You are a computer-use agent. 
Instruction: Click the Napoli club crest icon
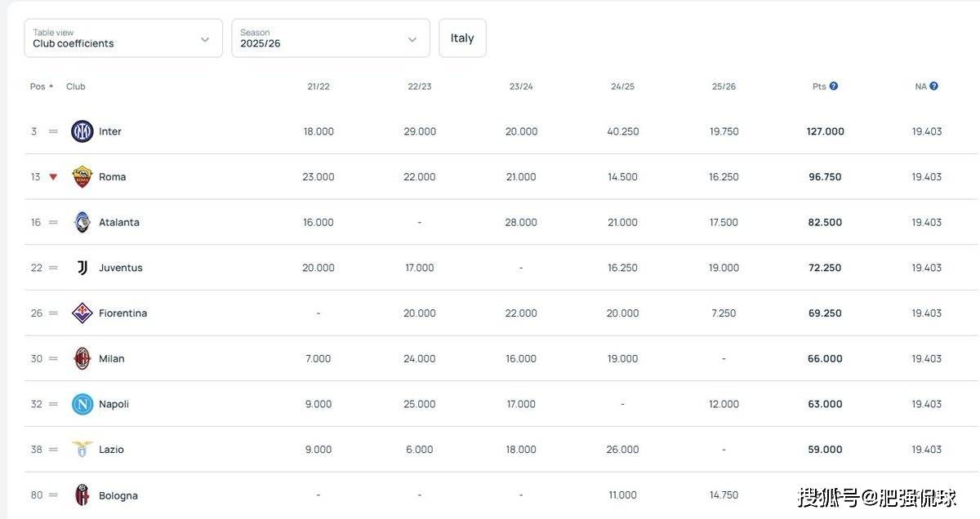[82, 404]
